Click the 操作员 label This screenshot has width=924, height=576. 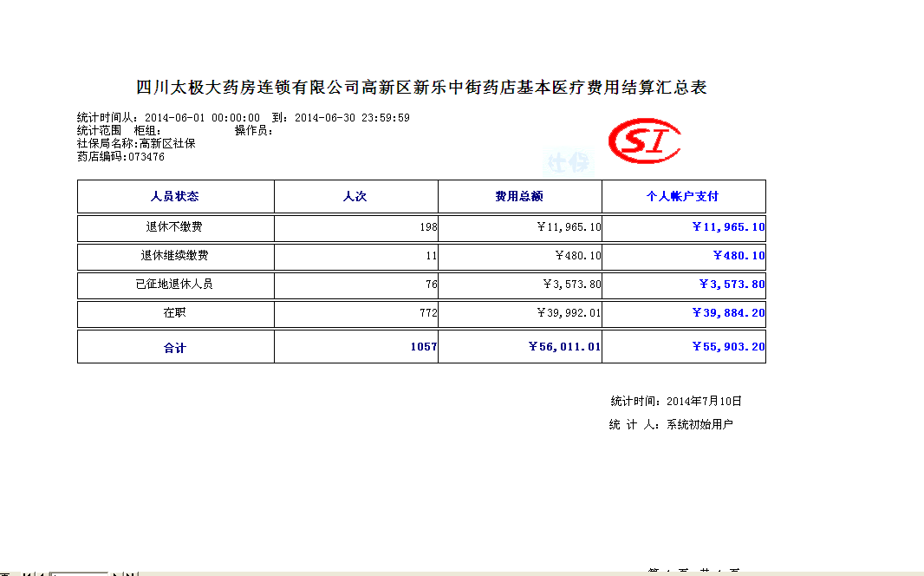tap(253, 131)
